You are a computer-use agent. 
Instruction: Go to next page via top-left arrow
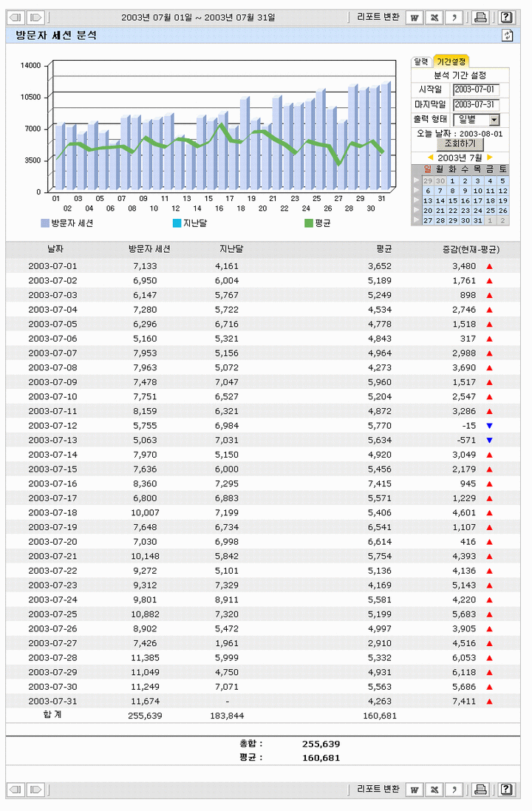pyautogui.click(x=35, y=17)
